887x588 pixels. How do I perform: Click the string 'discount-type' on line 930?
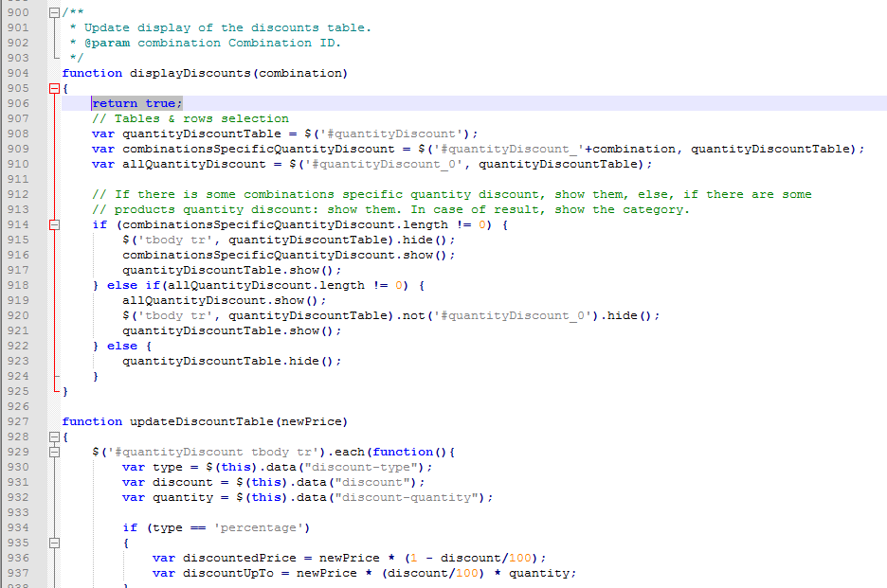tap(365, 467)
